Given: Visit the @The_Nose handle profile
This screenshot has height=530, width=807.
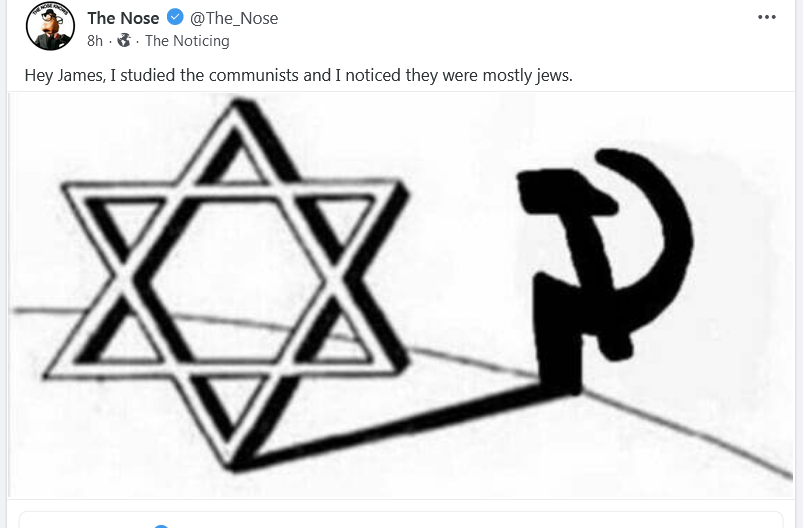Looking at the screenshot, I should [234, 18].
